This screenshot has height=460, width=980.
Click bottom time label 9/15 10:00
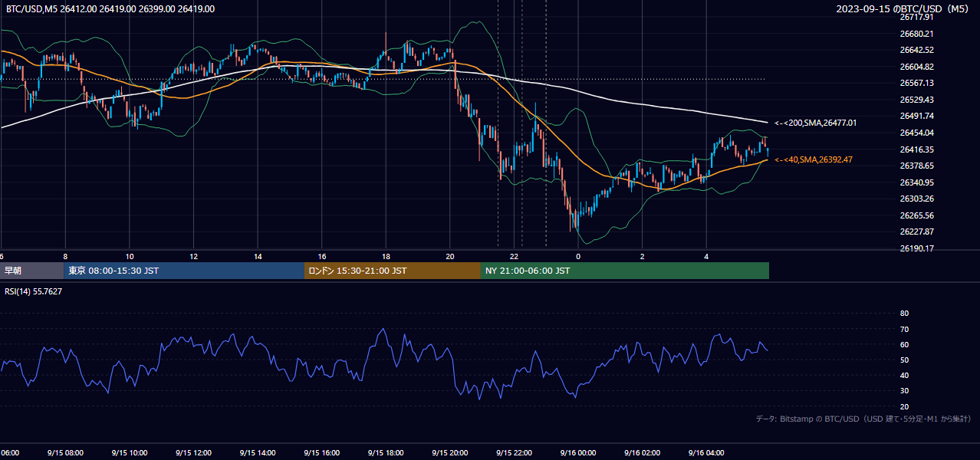[129, 453]
